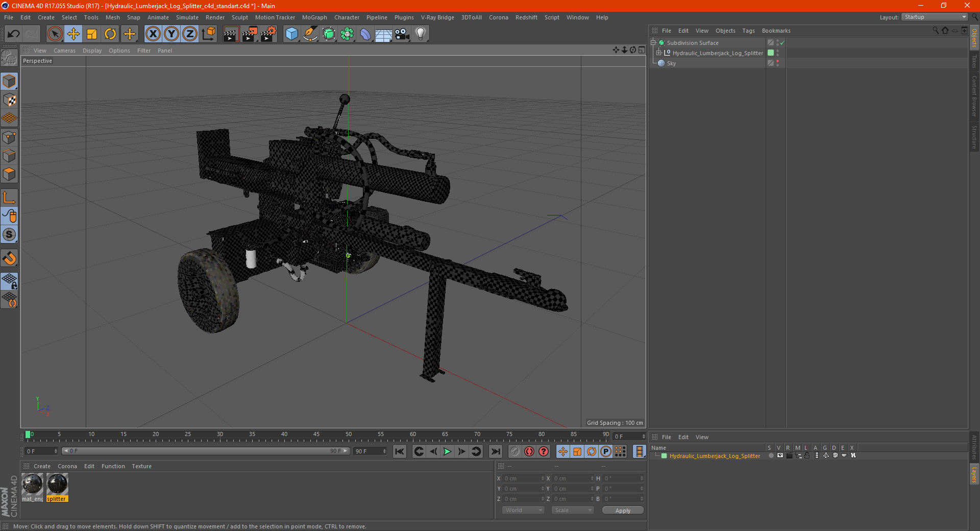This screenshot has height=531, width=980.
Task: Click the timeline range slider bar
Action: [206, 451]
